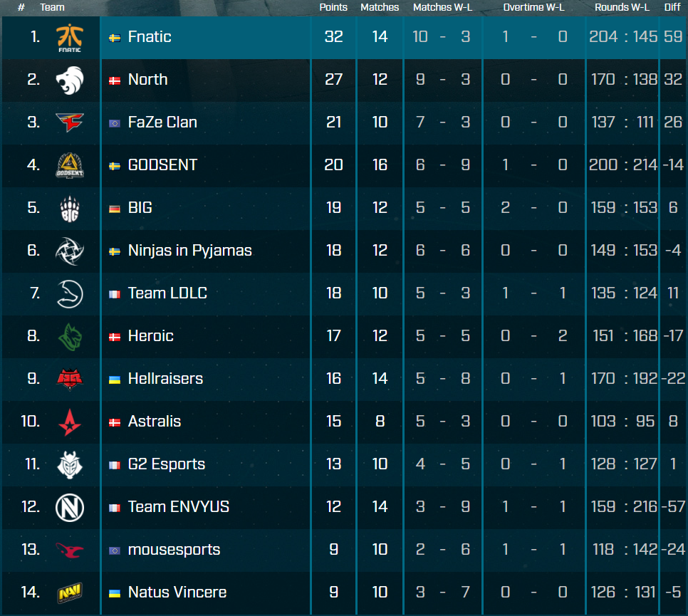Click the Heroic team logo

(x=70, y=337)
